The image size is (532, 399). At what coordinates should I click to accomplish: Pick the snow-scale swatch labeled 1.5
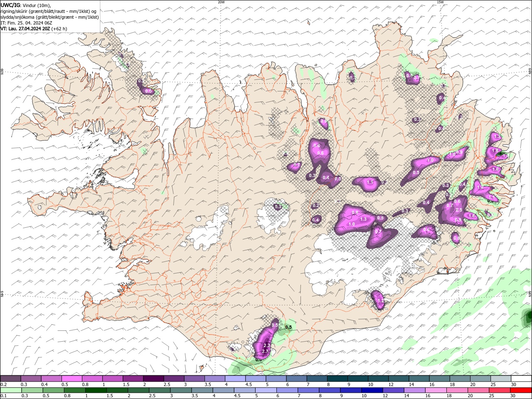pyautogui.click(x=133, y=379)
